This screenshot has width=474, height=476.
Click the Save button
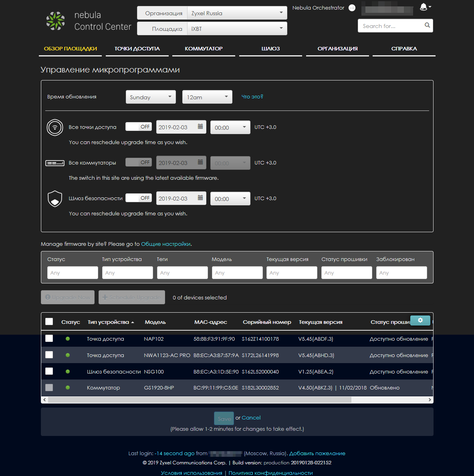pyautogui.click(x=224, y=418)
